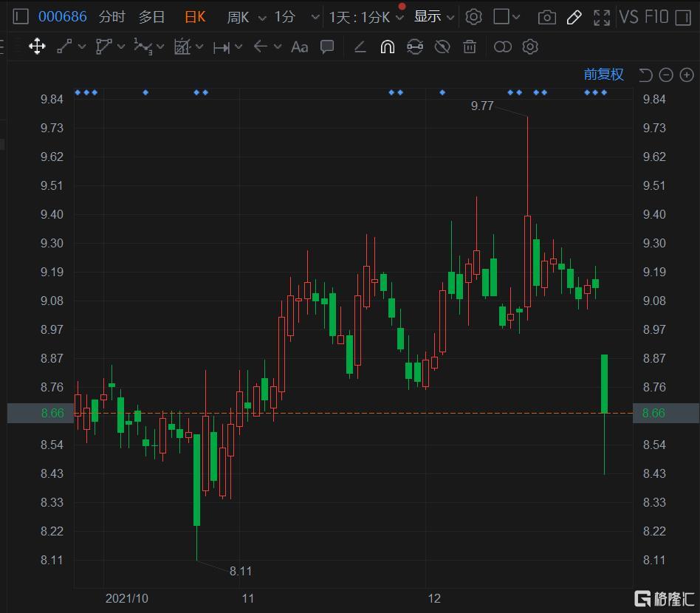Viewport: 700px width, 613px height.
Task: Select the line segment drawing tool
Action: point(65,47)
